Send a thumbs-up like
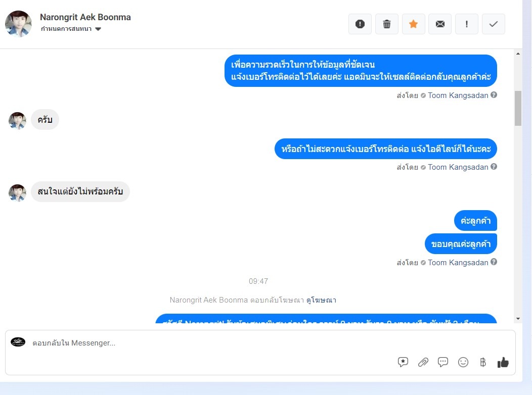The width and height of the screenshot is (532, 395). coord(503,362)
